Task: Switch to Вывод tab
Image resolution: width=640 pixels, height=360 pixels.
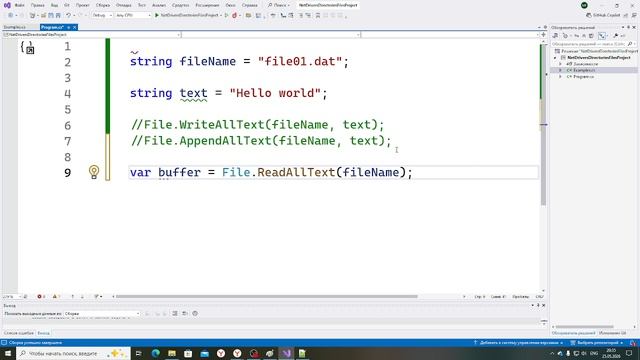Action: coord(43,333)
